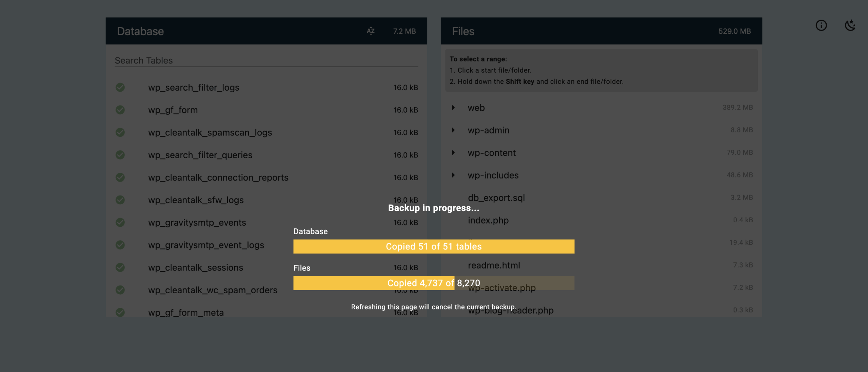Select the db_export.sql file

pyautogui.click(x=496, y=198)
